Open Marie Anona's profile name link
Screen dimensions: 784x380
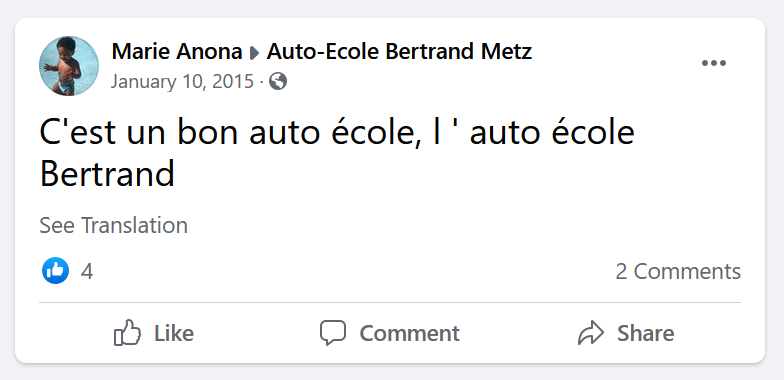click(177, 52)
